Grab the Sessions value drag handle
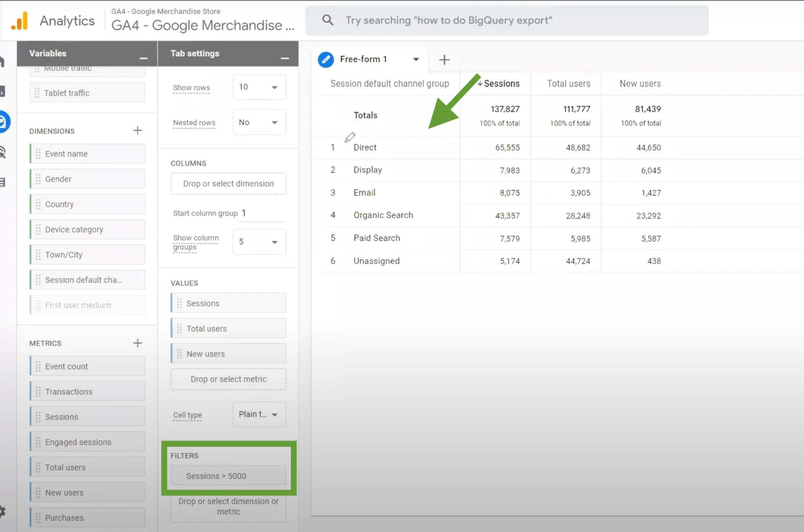 coord(180,303)
